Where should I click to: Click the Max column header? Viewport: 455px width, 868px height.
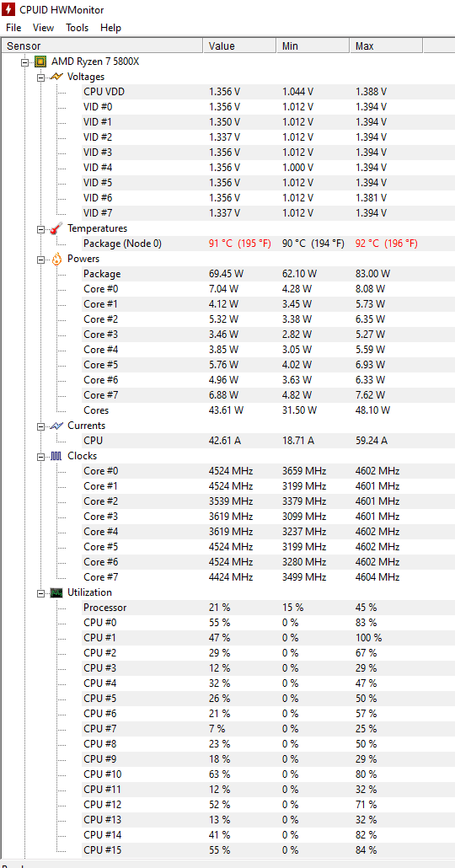(x=386, y=46)
